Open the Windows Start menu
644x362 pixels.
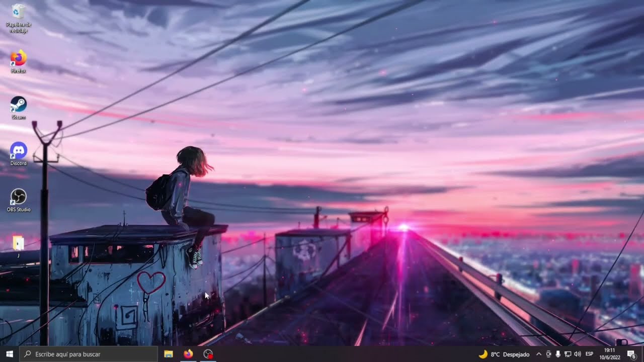[9, 354]
